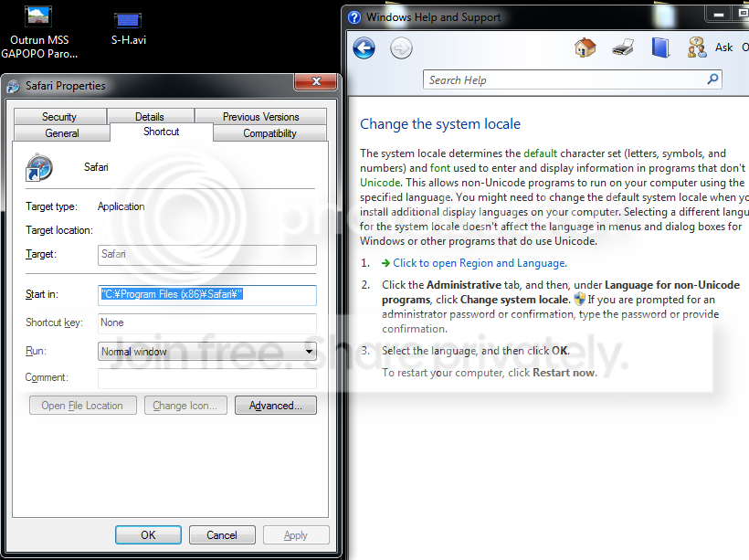Viewport: 749px width, 560px height.
Task: Click the Help question-mark title bar icon
Action: (x=354, y=17)
